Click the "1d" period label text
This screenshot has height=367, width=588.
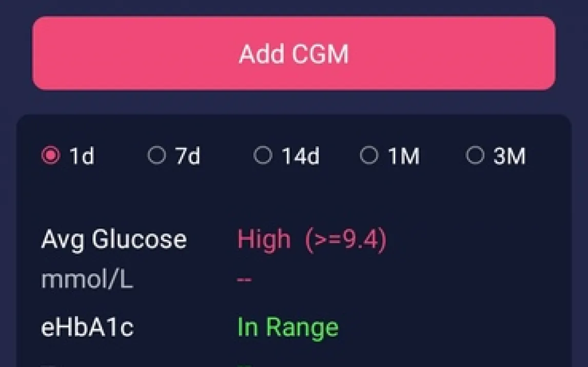click(x=82, y=156)
